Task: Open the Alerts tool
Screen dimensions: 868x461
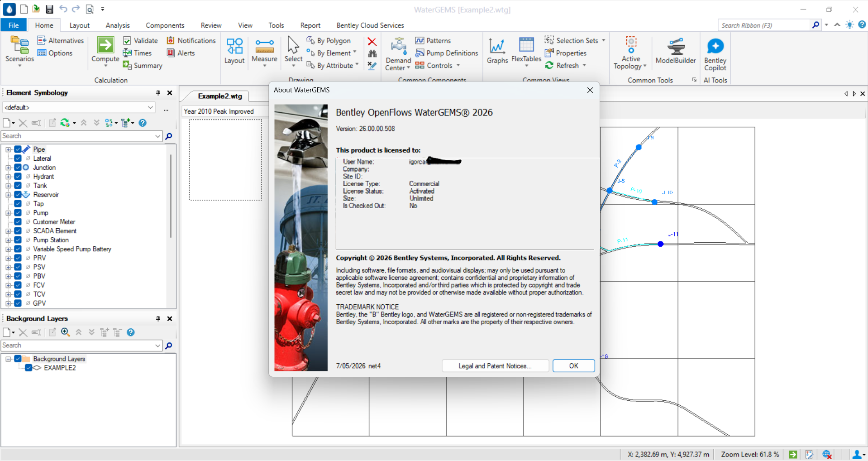Action: pyautogui.click(x=181, y=53)
